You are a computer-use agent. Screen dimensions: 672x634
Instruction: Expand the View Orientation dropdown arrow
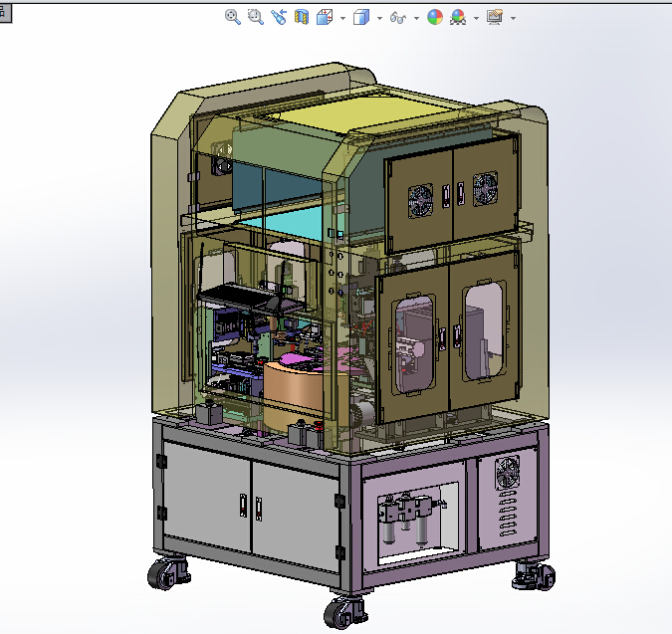coord(342,19)
